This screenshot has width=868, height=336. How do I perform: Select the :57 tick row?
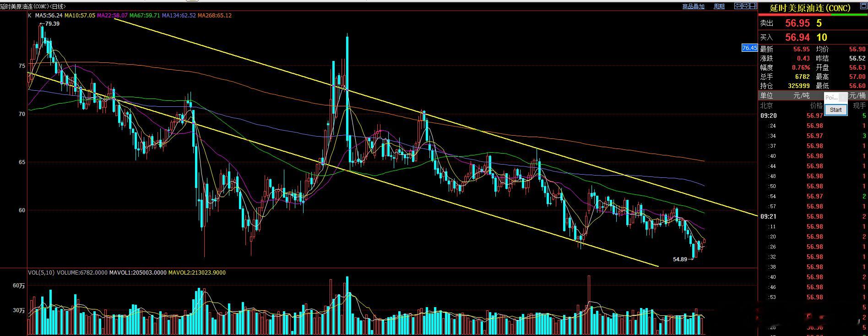813,206
